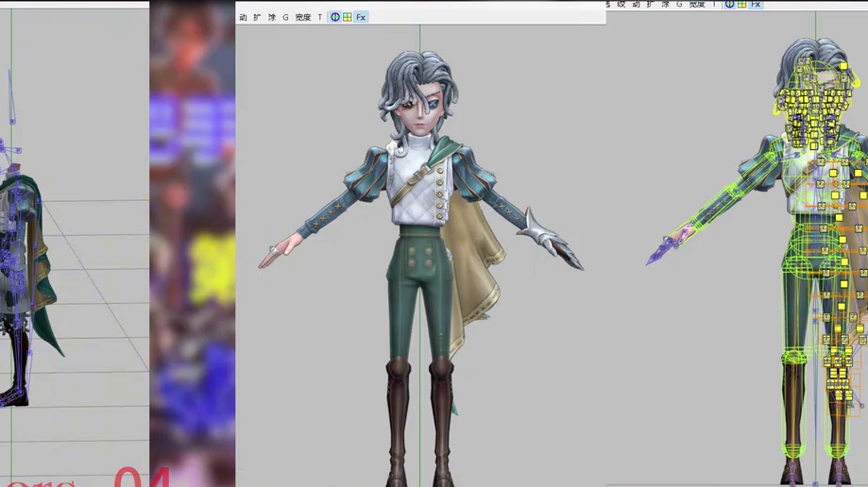868x487 pixels.
Task: Select the 涂 paint tool in center toolbar
Action: [x=272, y=17]
